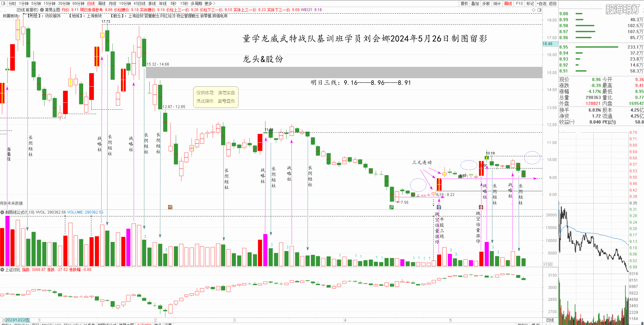The height and width of the screenshot is (325, 644).
Task: Click the diamond marker icon above the chart
Action: coord(533,10)
